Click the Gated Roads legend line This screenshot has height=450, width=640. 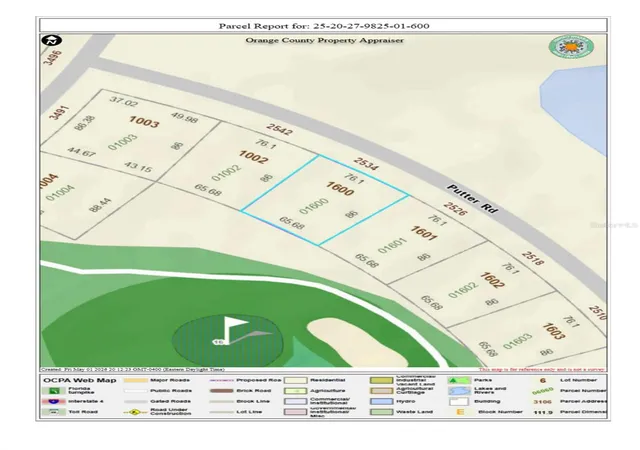point(136,401)
